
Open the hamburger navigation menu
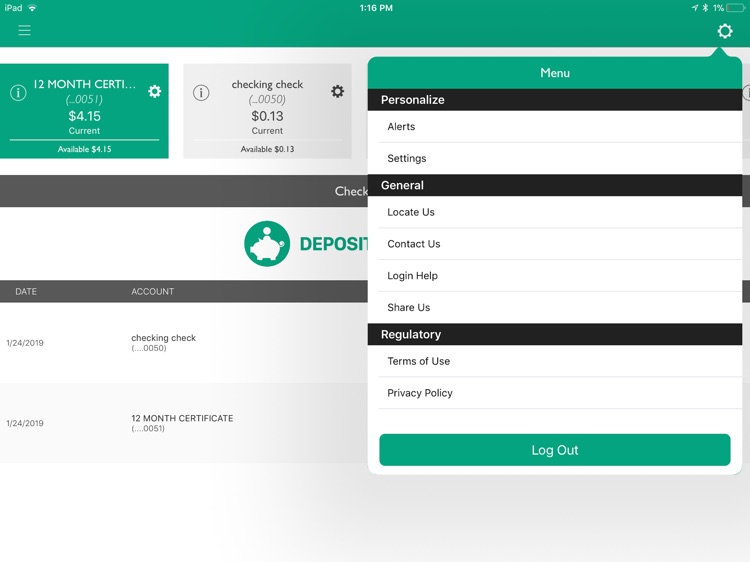[24, 31]
